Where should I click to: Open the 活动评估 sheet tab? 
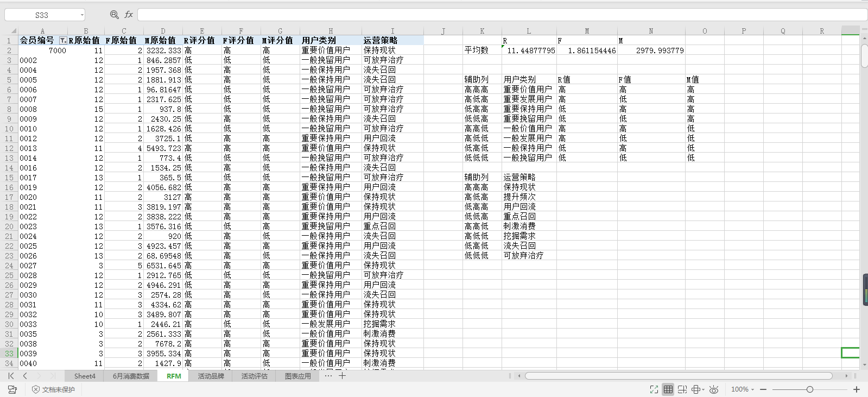pyautogui.click(x=254, y=376)
